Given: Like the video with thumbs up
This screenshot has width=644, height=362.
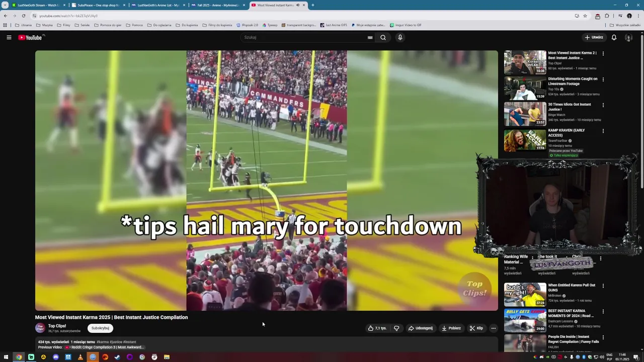Looking at the screenshot, I should tap(377, 328).
